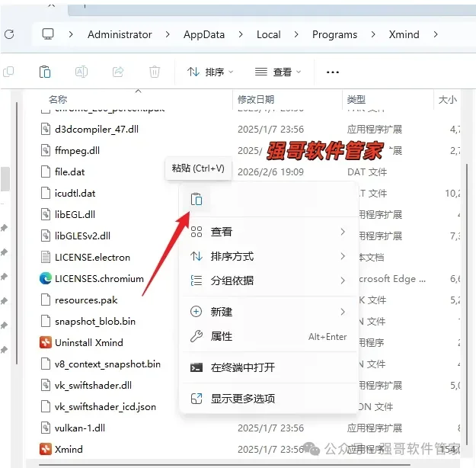
Task: Click the ffmpeg.dll file icon
Action: pyautogui.click(x=46, y=150)
